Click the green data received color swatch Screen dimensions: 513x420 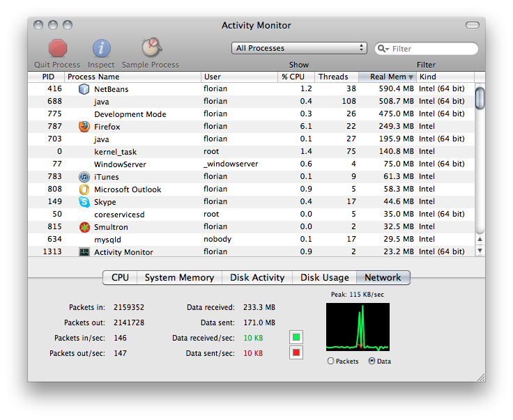pyautogui.click(x=296, y=338)
